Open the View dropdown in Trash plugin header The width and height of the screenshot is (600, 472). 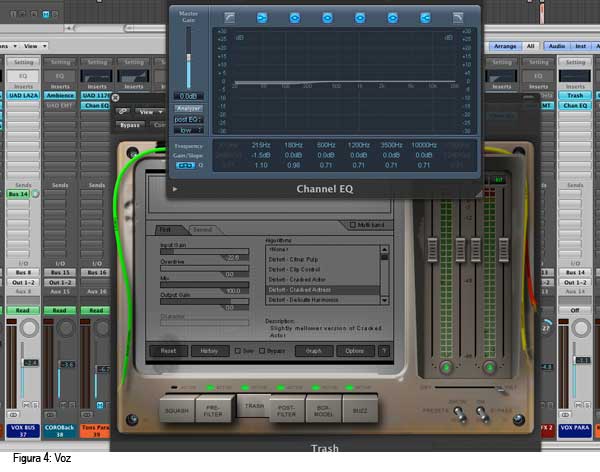(x=149, y=112)
